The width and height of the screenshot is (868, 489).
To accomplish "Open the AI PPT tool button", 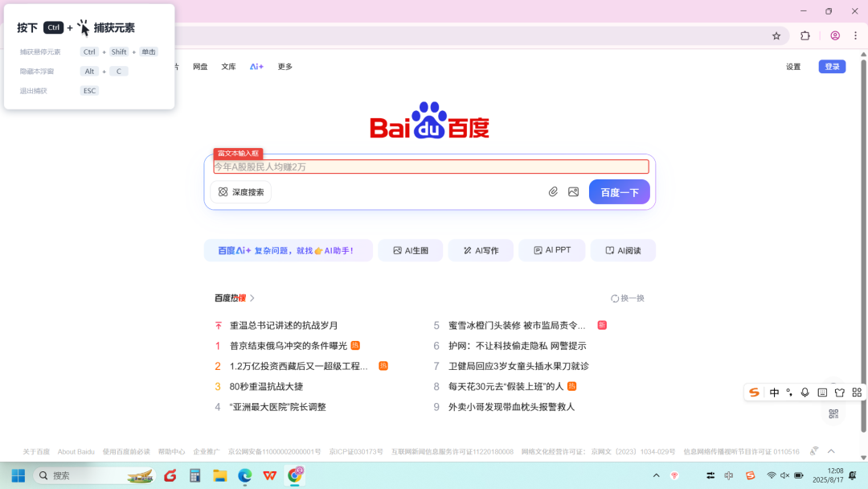I will 552,250.
